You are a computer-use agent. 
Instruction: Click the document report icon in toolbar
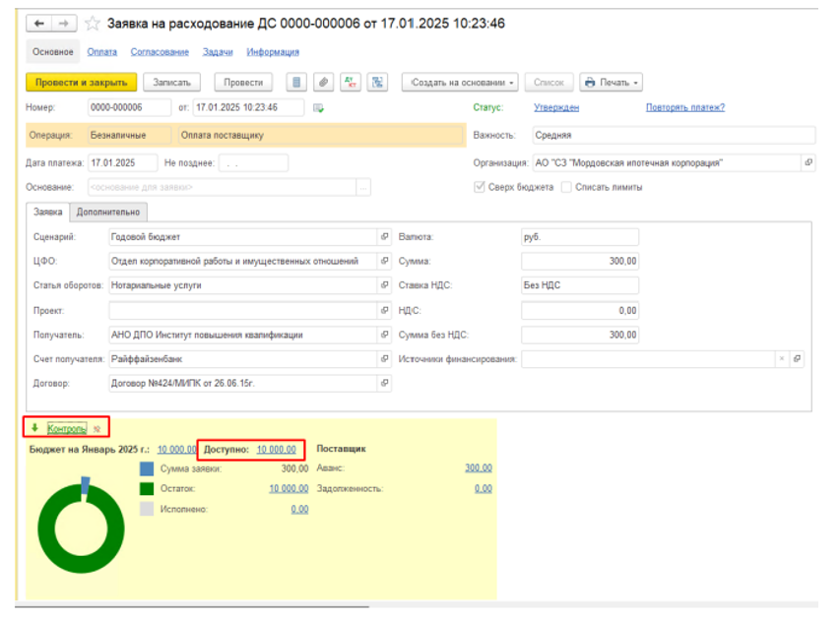point(295,83)
